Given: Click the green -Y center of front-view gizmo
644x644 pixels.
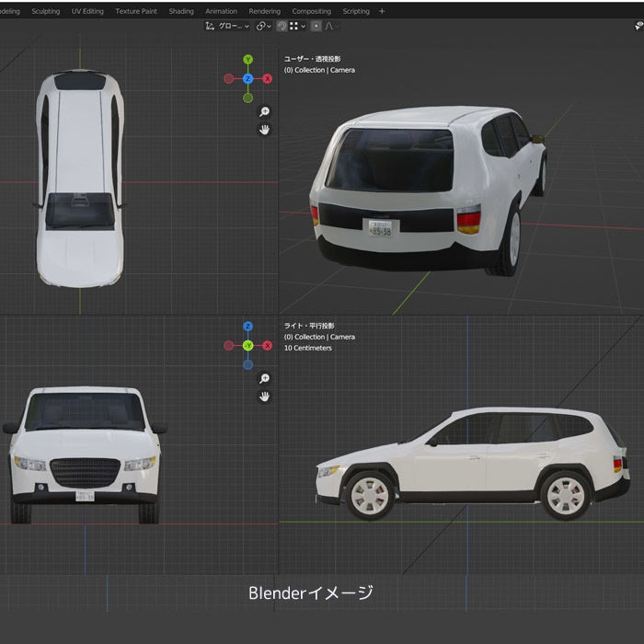Looking at the screenshot, I should point(247,345).
